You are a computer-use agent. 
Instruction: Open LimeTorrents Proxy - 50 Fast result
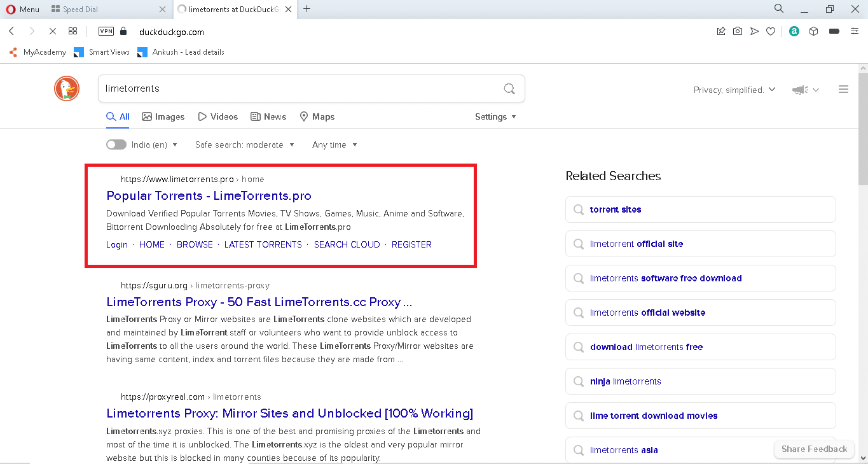click(259, 302)
